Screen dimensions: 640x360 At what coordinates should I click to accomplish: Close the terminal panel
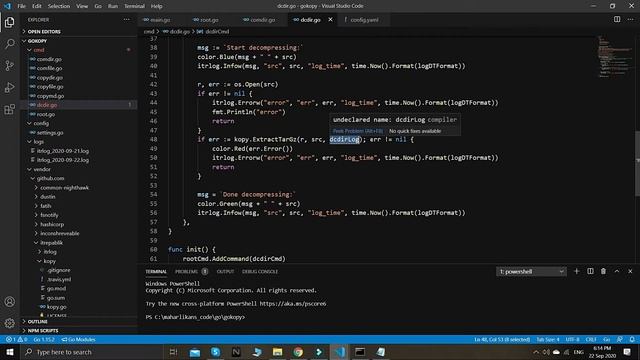point(630,271)
